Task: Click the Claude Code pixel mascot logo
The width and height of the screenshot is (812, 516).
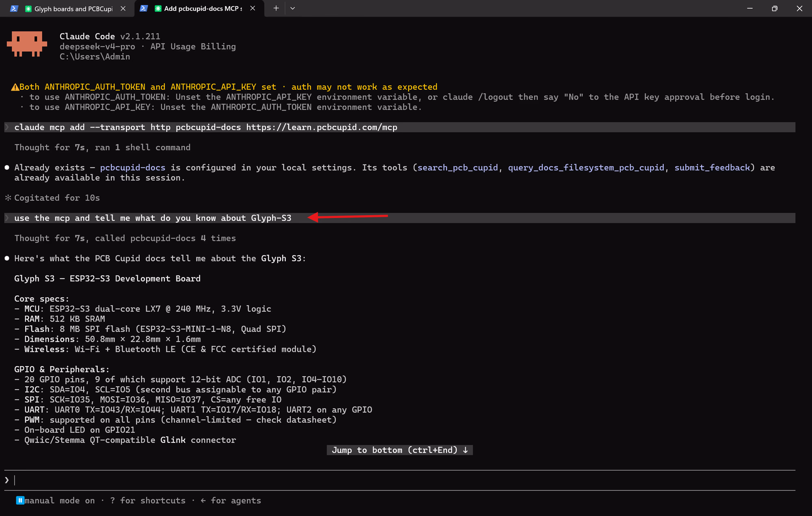Action: click(x=27, y=44)
